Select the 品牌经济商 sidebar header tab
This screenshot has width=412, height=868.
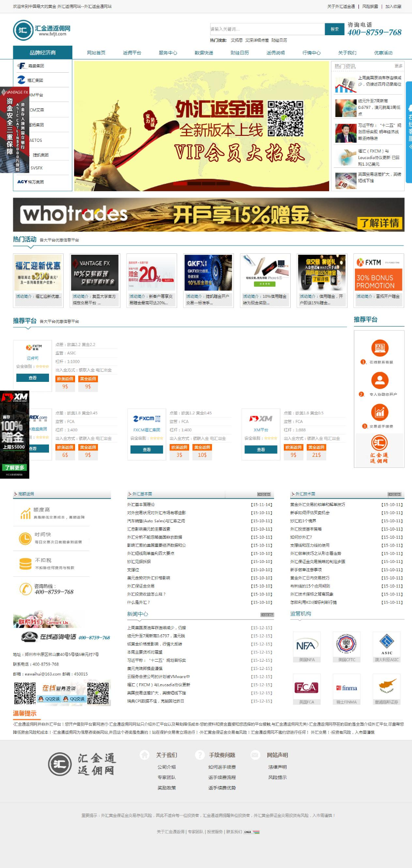pyautogui.click(x=43, y=53)
